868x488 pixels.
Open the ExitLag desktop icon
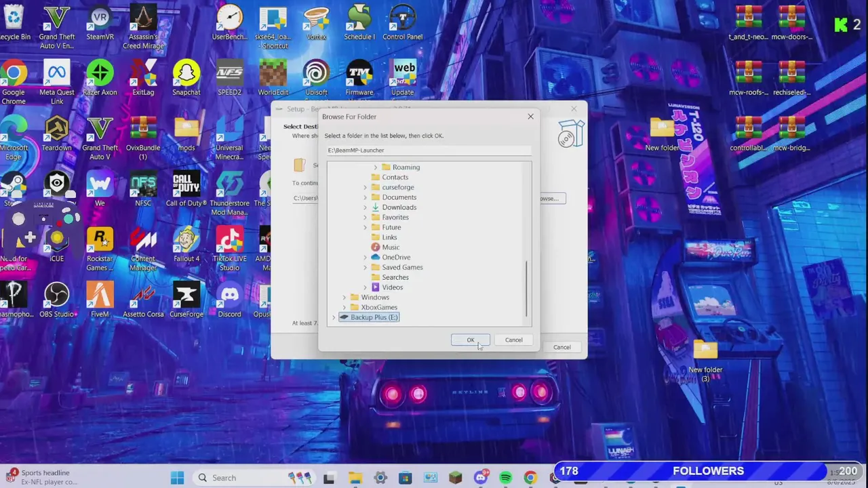tap(143, 79)
